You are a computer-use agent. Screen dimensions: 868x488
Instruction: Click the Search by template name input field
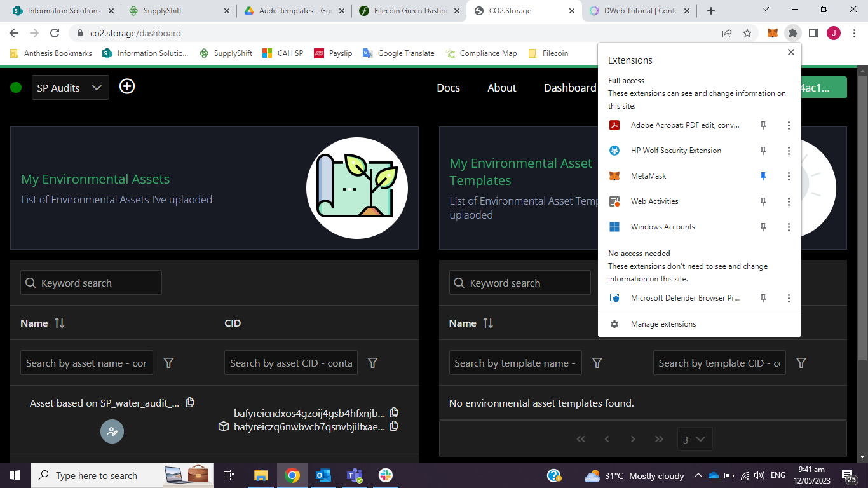coord(515,362)
